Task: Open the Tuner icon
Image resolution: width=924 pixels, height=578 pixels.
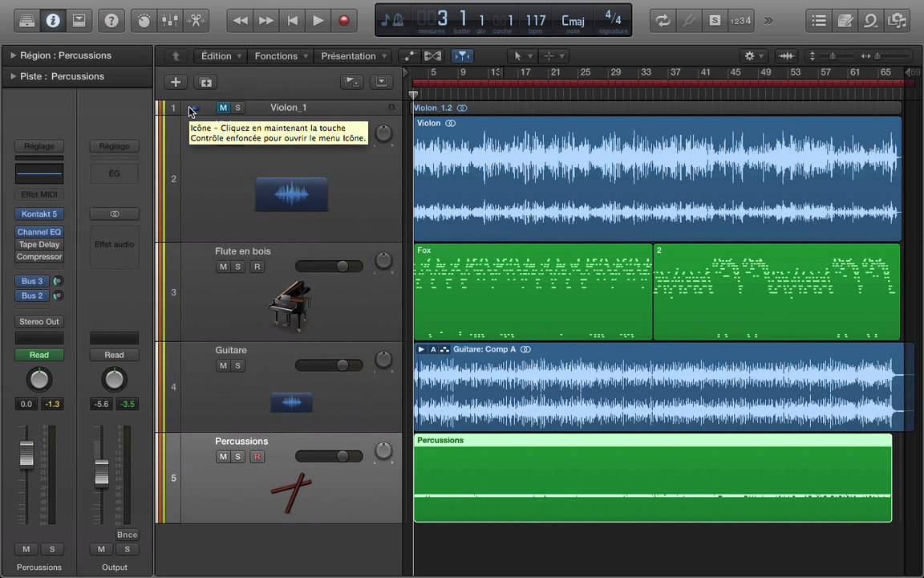Action: [689, 21]
